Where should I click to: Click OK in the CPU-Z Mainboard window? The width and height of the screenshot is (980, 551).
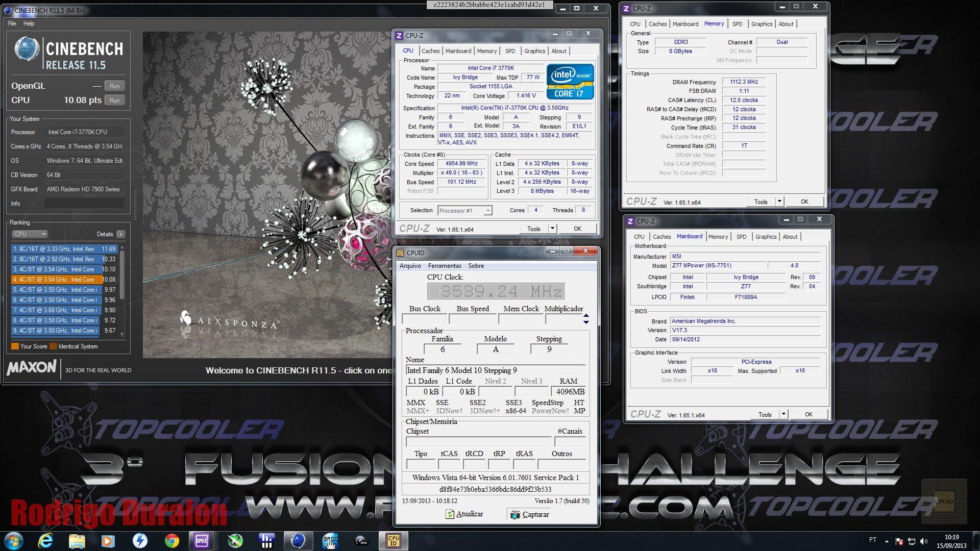pyautogui.click(x=808, y=414)
